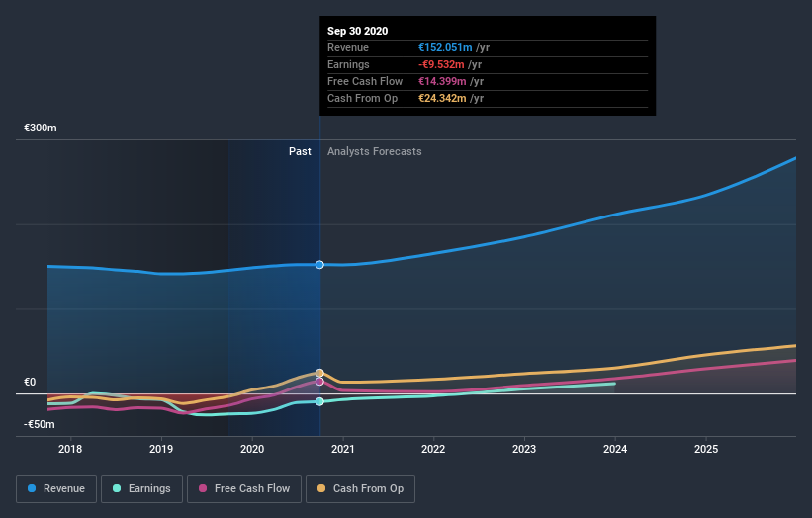Toggle the Earnings legend button
Image resolution: width=812 pixels, height=518 pixels.
pyautogui.click(x=141, y=489)
